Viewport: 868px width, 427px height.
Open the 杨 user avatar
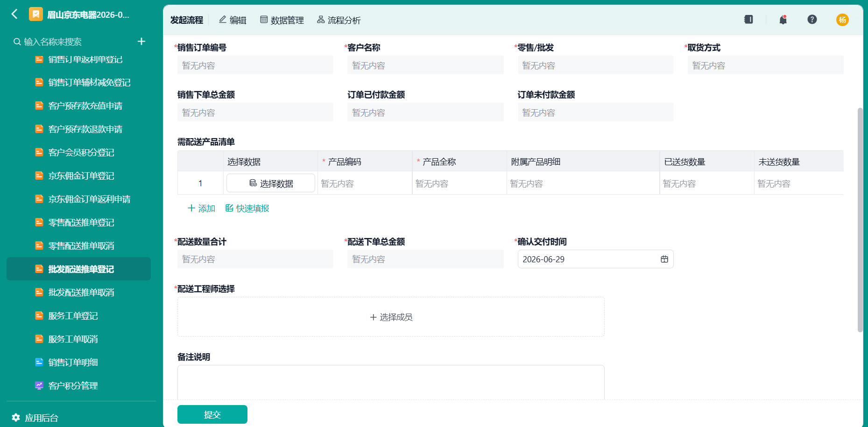pos(842,20)
